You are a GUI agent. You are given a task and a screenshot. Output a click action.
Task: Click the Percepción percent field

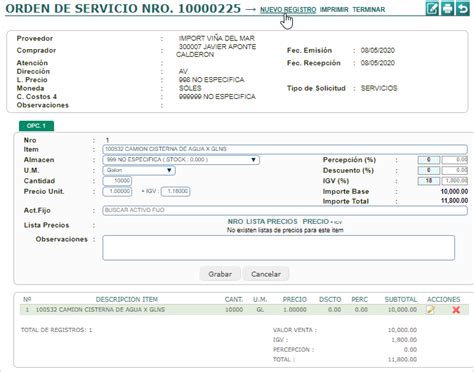coord(429,160)
